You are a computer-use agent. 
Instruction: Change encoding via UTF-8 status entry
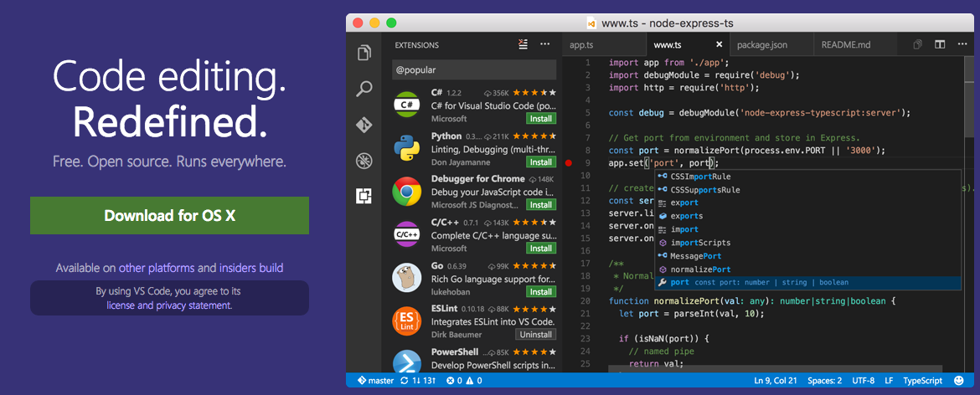tap(863, 380)
